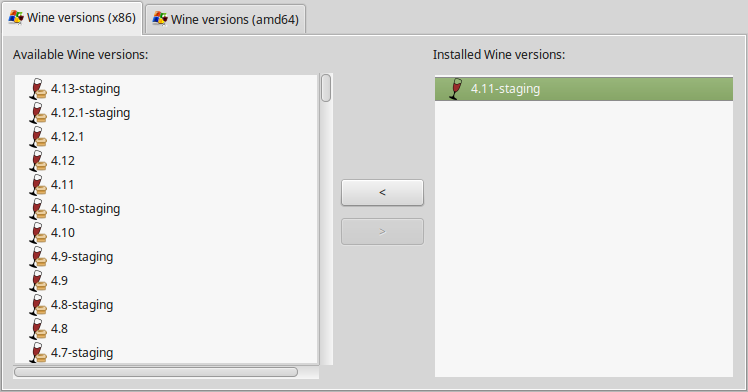The image size is (748, 392).
Task: Select 4.7-staging at the list bottom
Action: tap(166, 352)
